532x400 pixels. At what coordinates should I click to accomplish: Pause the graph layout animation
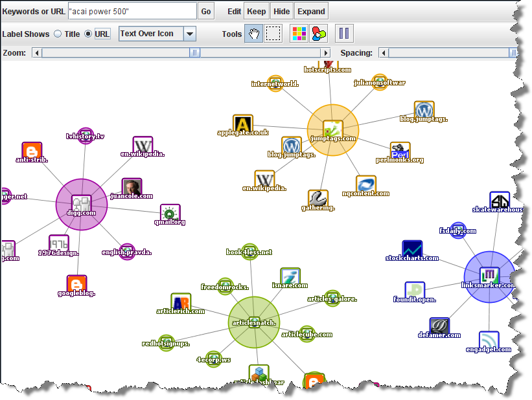pos(344,34)
